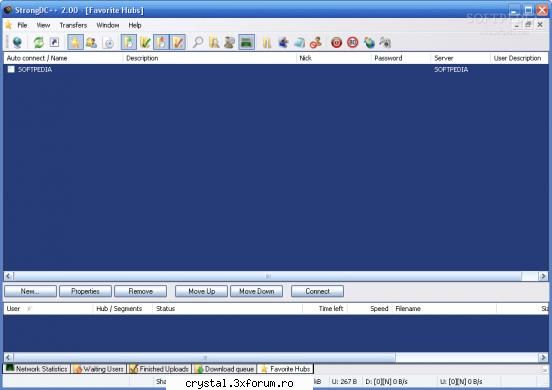This screenshot has height=390, width=552.
Task: Click the Search Spy toolbar icon
Action: [230, 43]
